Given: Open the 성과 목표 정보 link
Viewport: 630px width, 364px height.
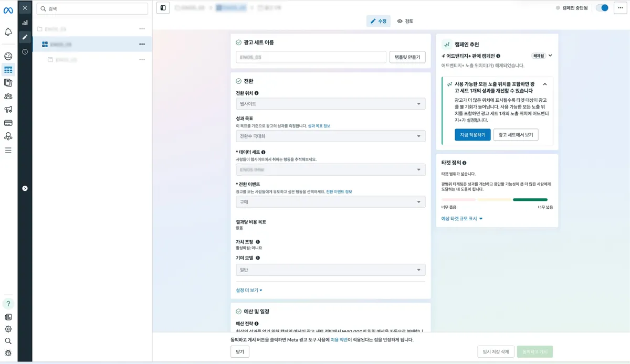Looking at the screenshot, I should pyautogui.click(x=319, y=126).
